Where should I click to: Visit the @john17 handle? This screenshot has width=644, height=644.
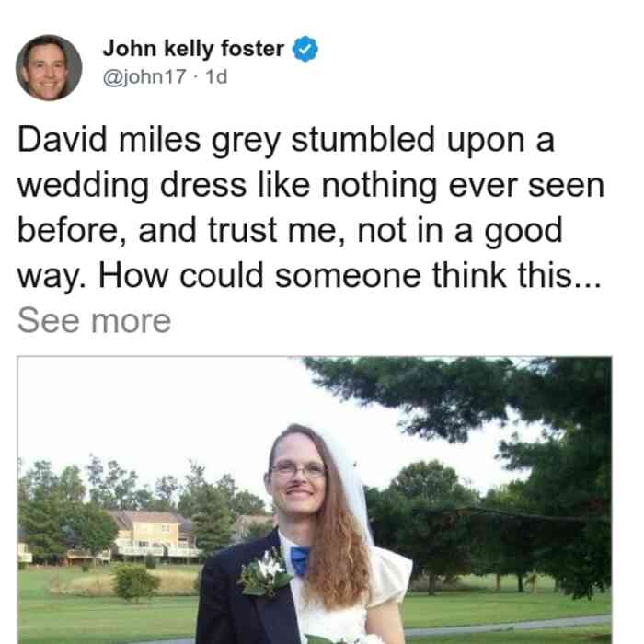click(x=144, y=76)
